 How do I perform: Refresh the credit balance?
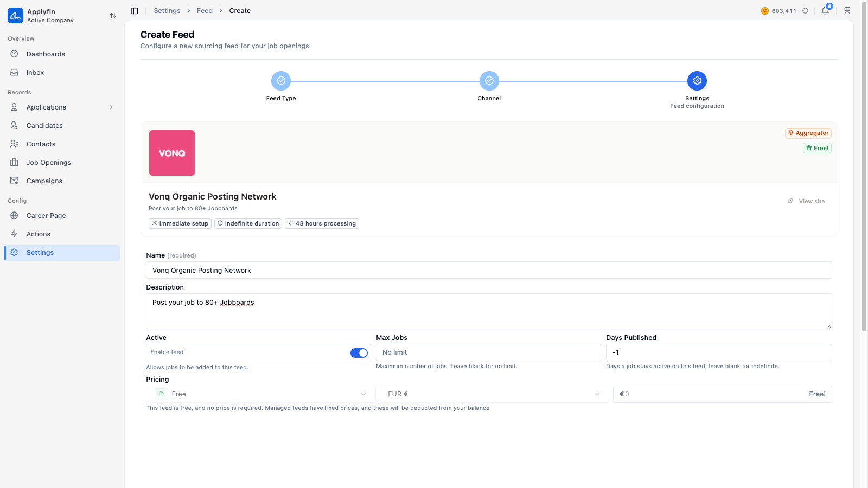(806, 11)
